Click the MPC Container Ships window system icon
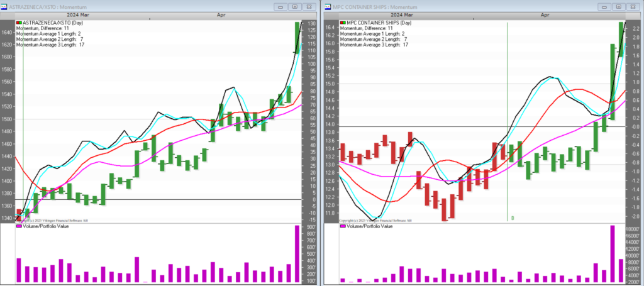The height and width of the screenshot is (286, 644). coord(328,5)
